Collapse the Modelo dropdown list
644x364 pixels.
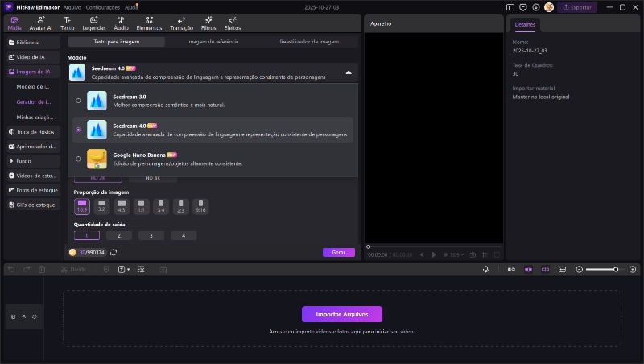click(349, 72)
